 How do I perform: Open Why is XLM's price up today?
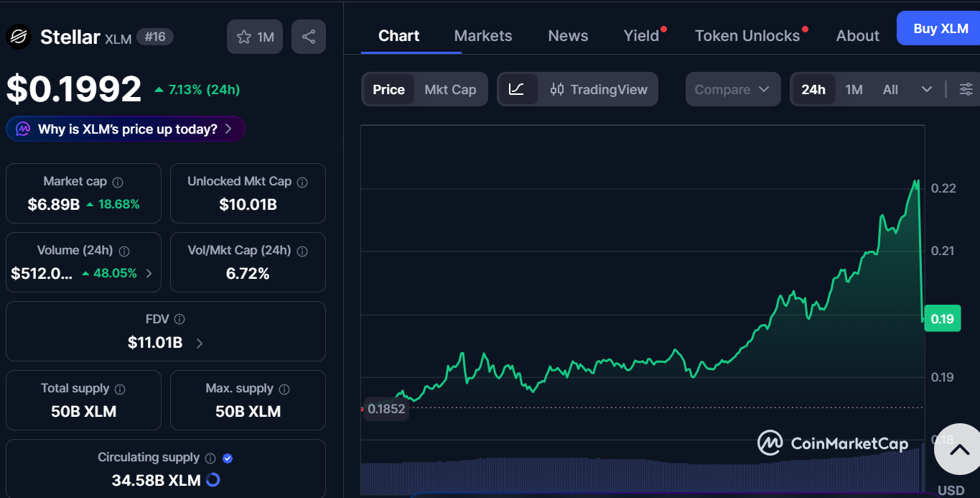click(x=126, y=129)
